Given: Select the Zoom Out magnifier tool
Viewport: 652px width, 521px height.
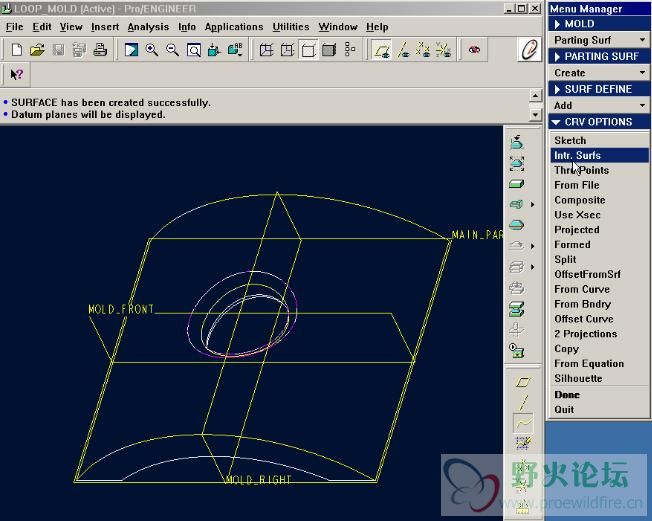Looking at the screenshot, I should (x=173, y=50).
